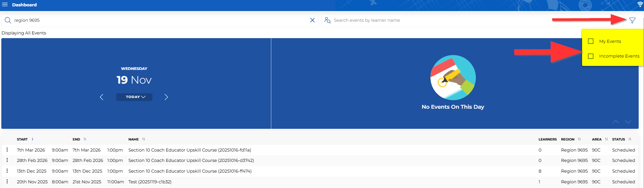The height and width of the screenshot is (188, 644).
Task: Enable the My Events checkbox
Action: (591, 41)
